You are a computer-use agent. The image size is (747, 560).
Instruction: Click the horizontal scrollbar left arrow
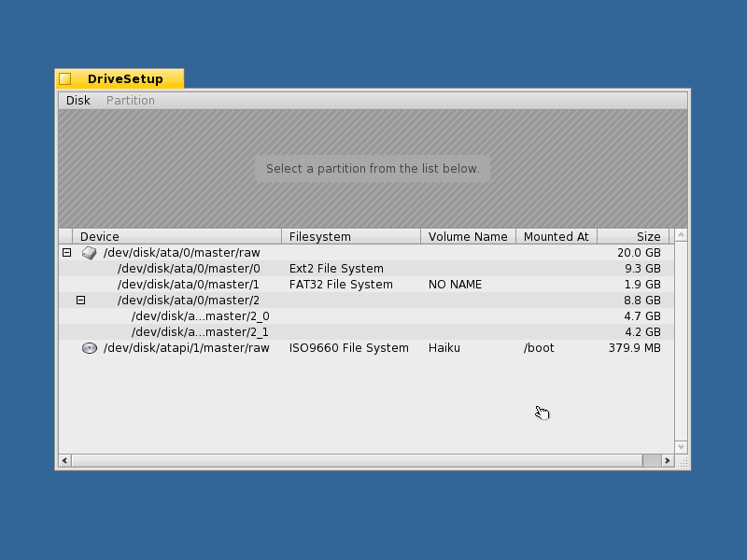(65, 460)
